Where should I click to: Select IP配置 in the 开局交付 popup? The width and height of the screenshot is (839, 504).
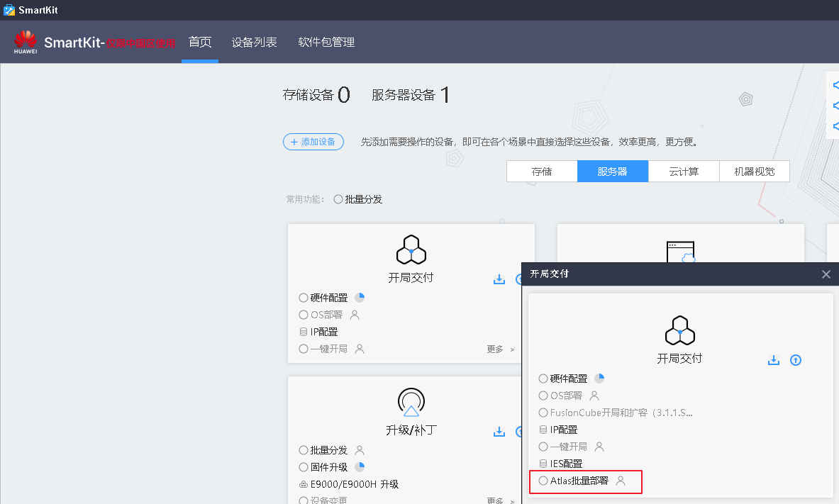(558, 430)
